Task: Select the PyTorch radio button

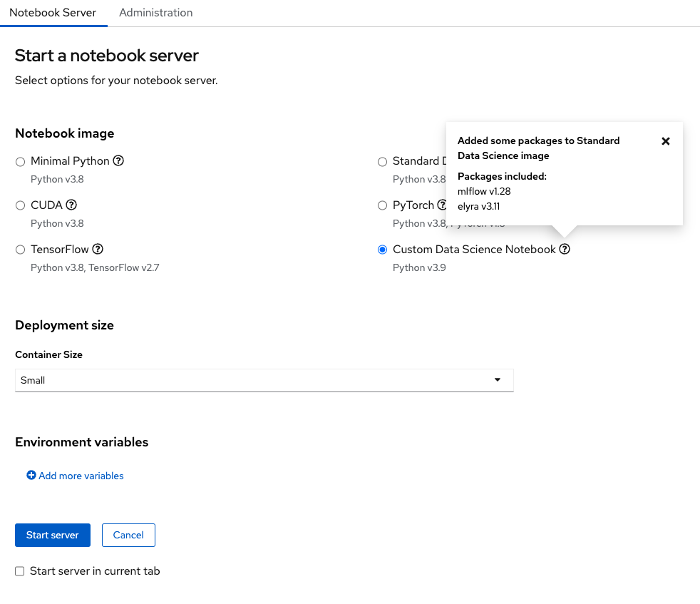Action: click(382, 205)
